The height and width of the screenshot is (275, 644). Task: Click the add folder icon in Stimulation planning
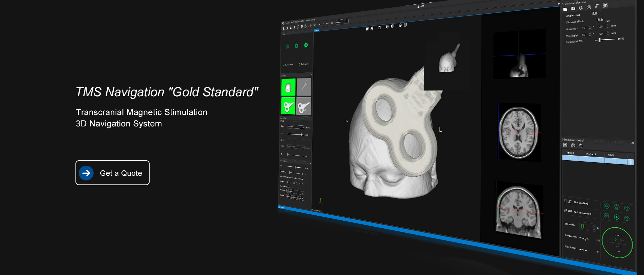[x=573, y=8]
